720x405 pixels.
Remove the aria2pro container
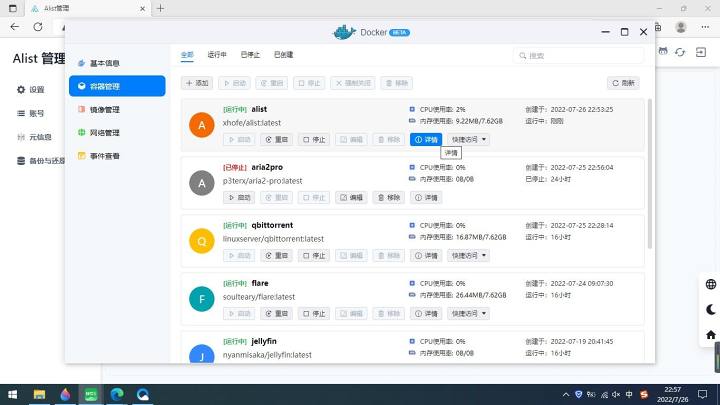coord(388,197)
